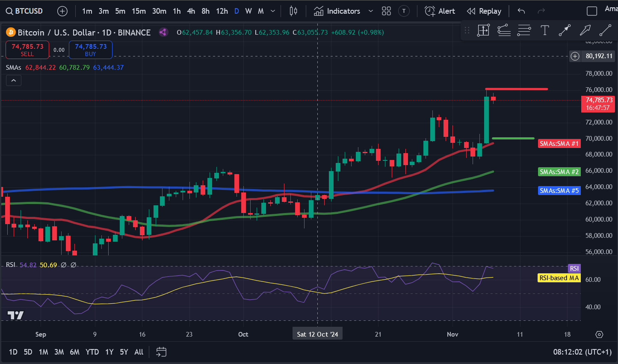Select the 3m timeframe

click(x=103, y=11)
